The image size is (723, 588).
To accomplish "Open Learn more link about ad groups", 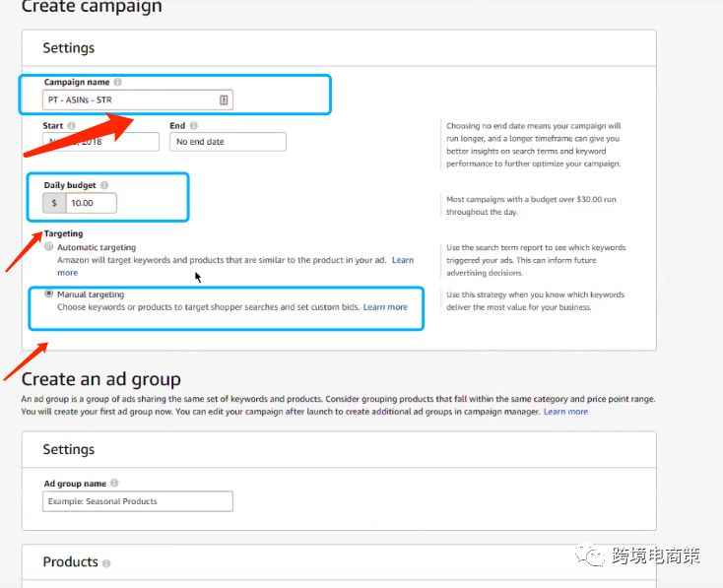I will click(x=565, y=412).
